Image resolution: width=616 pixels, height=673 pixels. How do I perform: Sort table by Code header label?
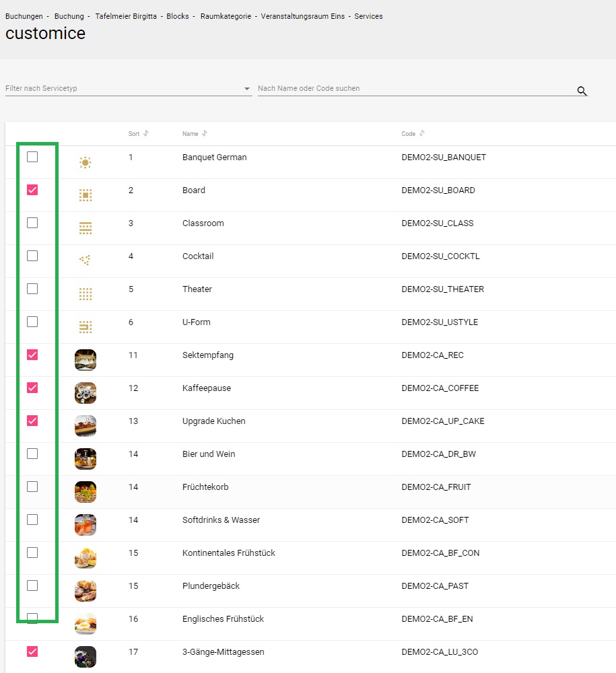[x=408, y=134]
